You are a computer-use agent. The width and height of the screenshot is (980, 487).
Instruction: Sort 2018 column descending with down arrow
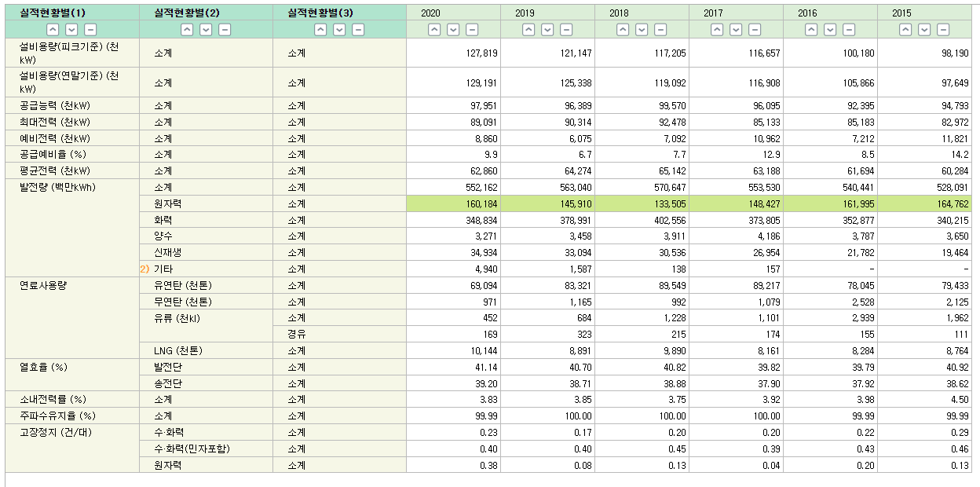pyautogui.click(x=642, y=29)
